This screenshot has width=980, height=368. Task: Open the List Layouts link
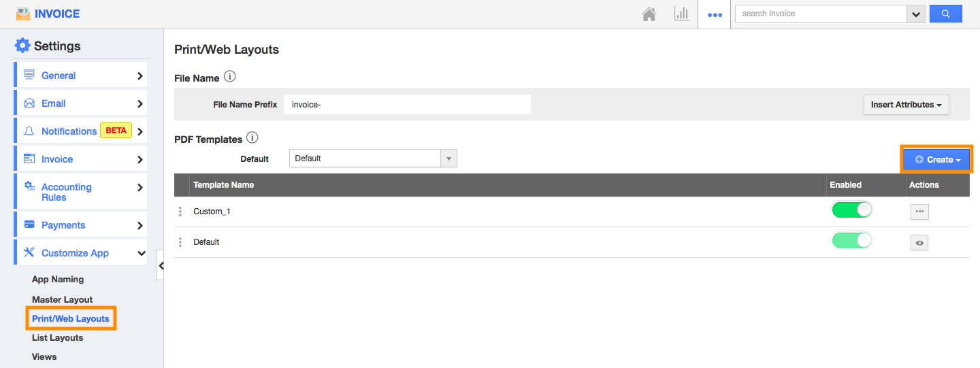58,337
